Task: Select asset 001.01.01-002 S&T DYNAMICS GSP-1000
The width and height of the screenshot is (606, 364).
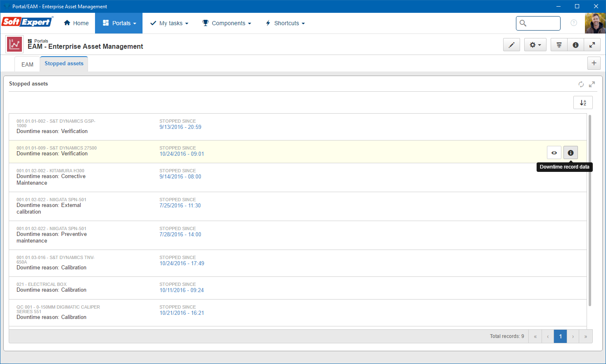Action: pos(298,127)
